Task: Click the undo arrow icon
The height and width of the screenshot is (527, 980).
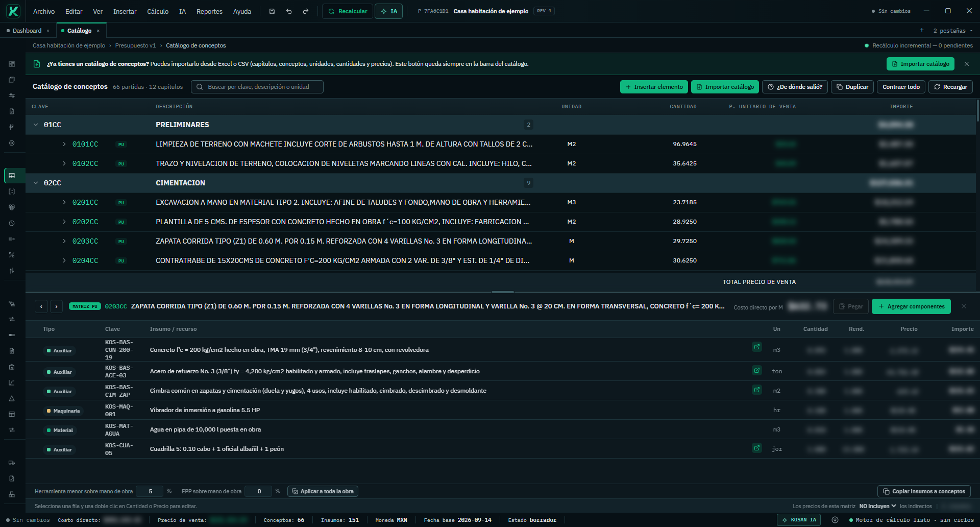Action: coord(289,11)
